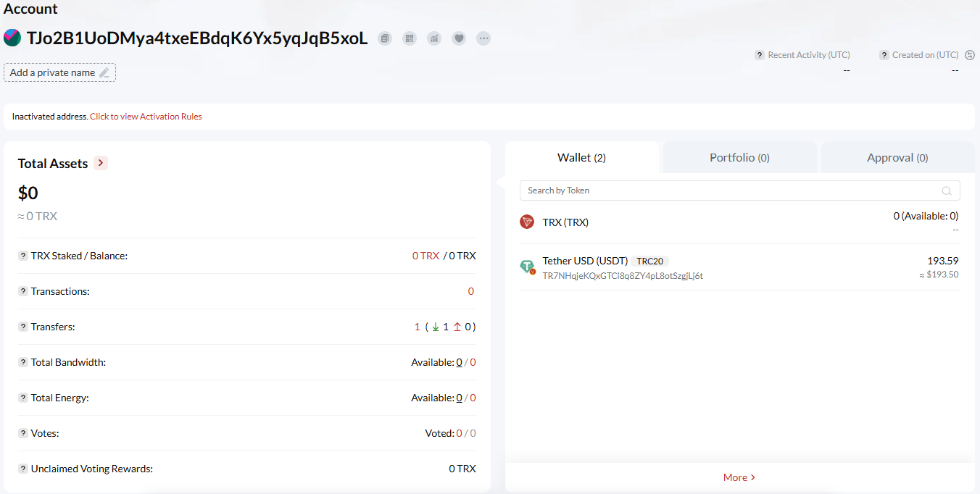Image resolution: width=980 pixels, height=494 pixels.
Task: Click the heart icon to favorite this address
Action: (x=459, y=38)
